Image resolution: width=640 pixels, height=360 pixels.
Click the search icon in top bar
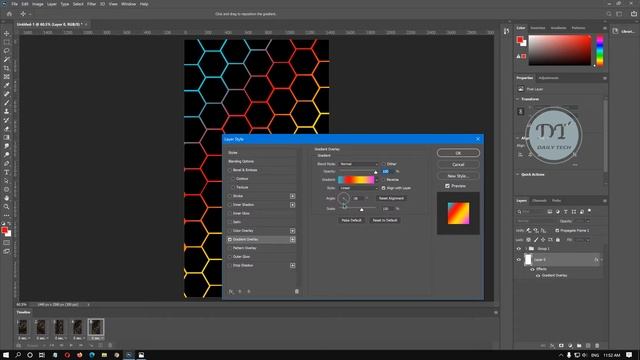tap(609, 14)
